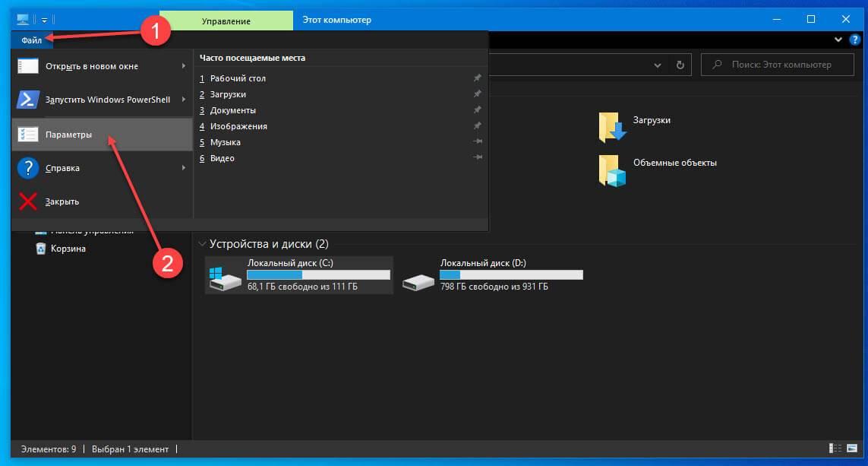Click the D: drive usage bar
Screen dimensions: 868x466
511,275
